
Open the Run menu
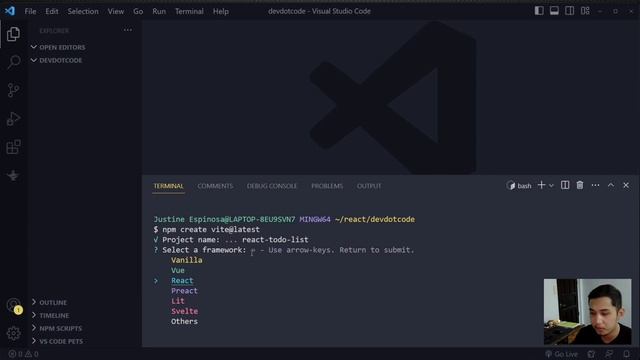pos(159,11)
